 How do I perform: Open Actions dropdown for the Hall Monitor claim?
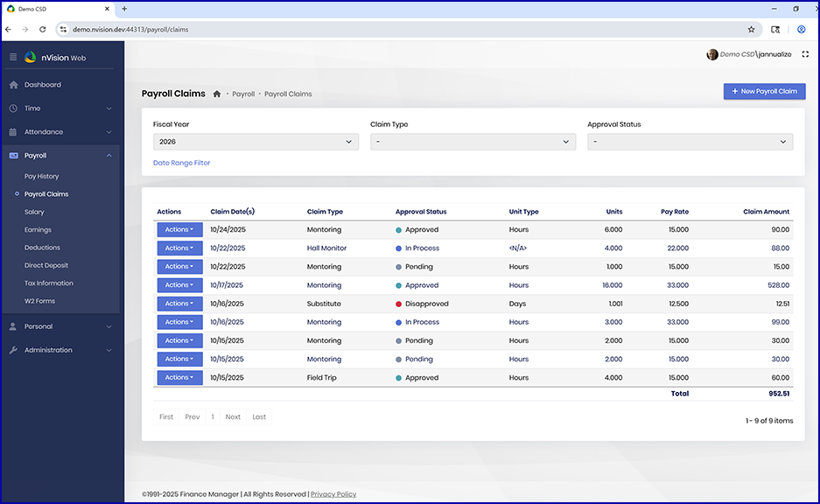(x=179, y=248)
